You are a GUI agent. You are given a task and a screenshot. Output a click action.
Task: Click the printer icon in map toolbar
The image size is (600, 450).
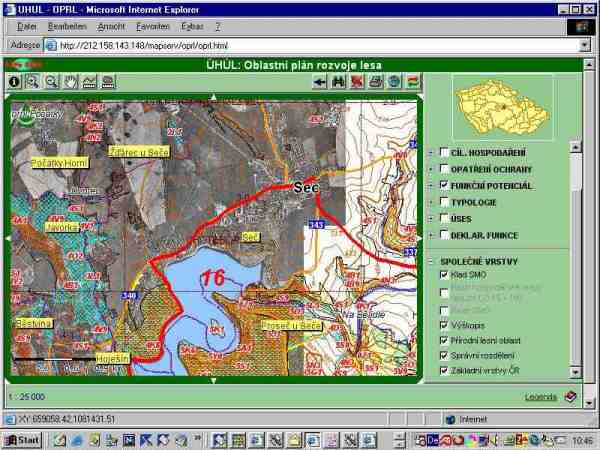click(375, 82)
